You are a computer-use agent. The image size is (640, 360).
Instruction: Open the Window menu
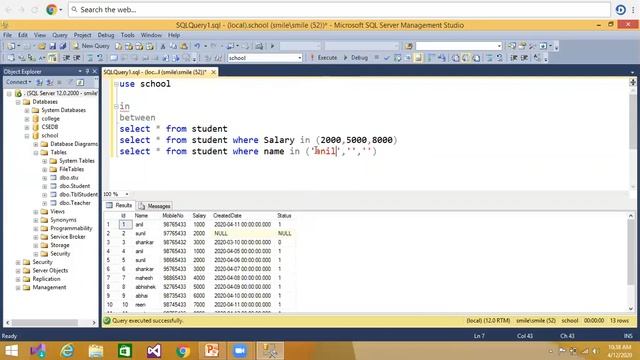point(151,35)
